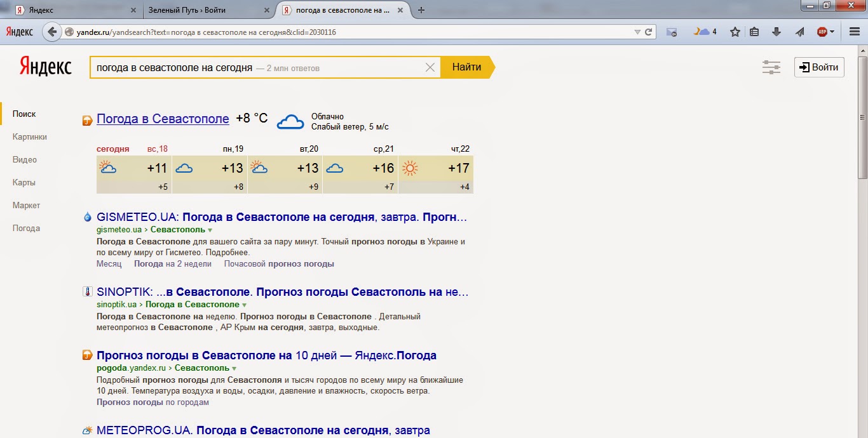Click favicon beside Яндекс.Погода 10 дней result
868x438 pixels.
point(88,355)
